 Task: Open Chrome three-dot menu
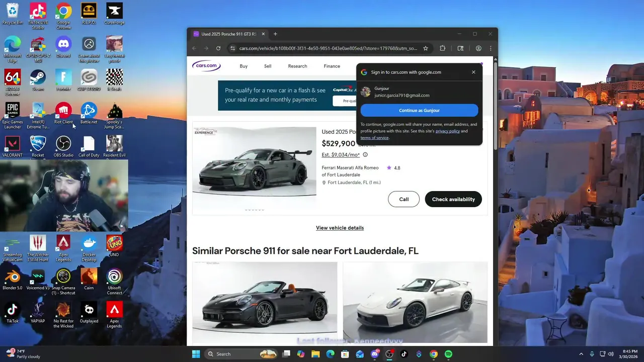click(491, 48)
